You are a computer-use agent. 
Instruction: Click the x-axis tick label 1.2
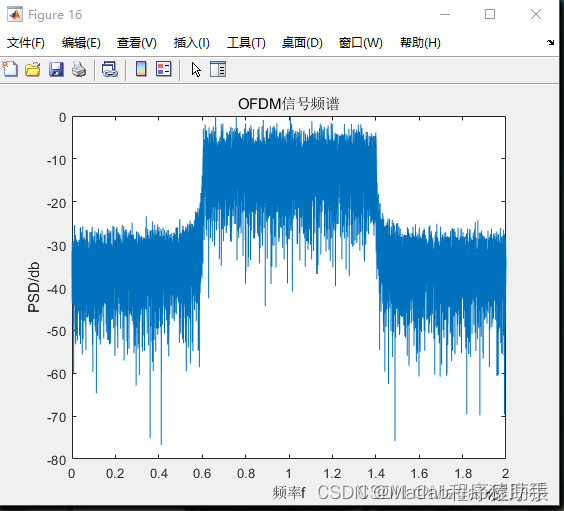pos(332,473)
